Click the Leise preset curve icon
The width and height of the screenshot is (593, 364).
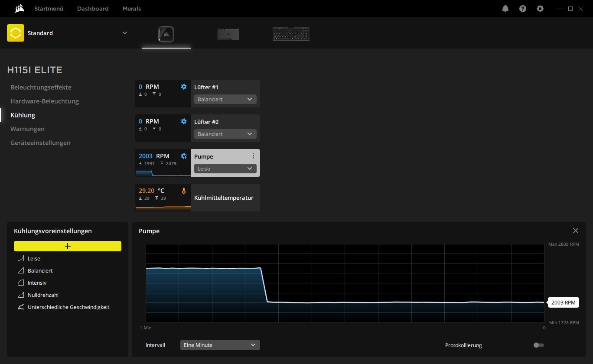tap(20, 259)
